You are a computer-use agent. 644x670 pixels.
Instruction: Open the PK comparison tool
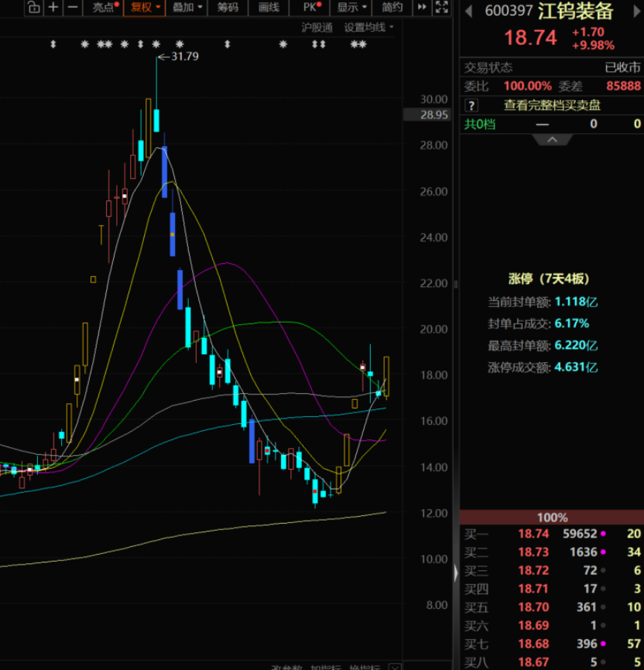pos(310,7)
